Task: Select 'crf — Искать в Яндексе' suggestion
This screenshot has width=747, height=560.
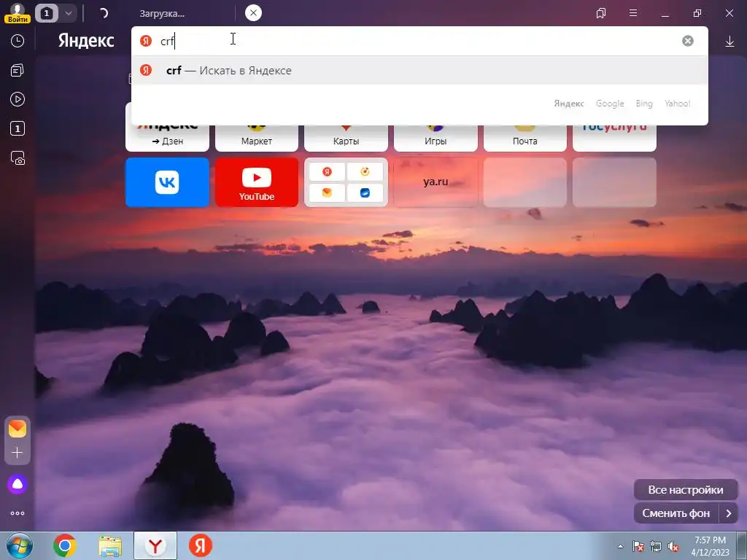Action: tap(419, 71)
